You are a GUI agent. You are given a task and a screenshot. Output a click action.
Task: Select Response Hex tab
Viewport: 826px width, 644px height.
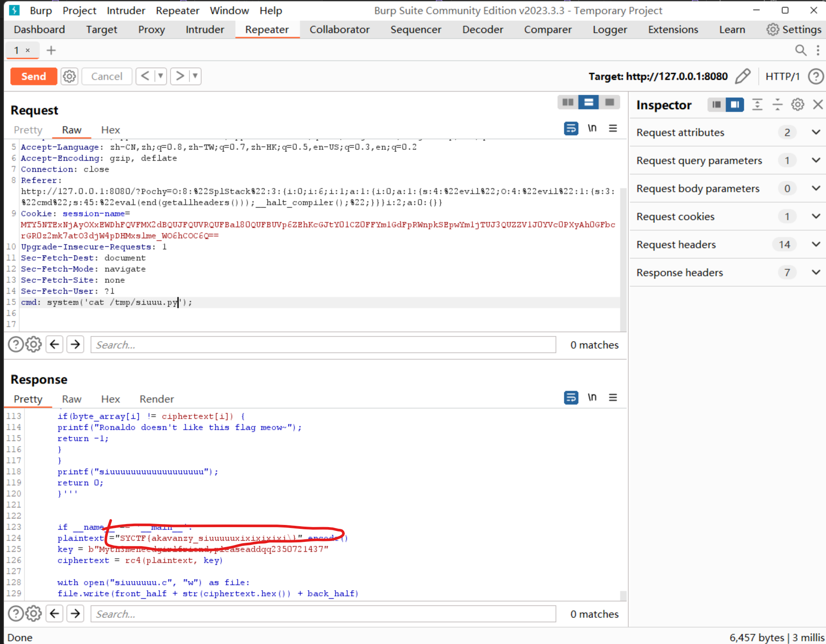(110, 399)
